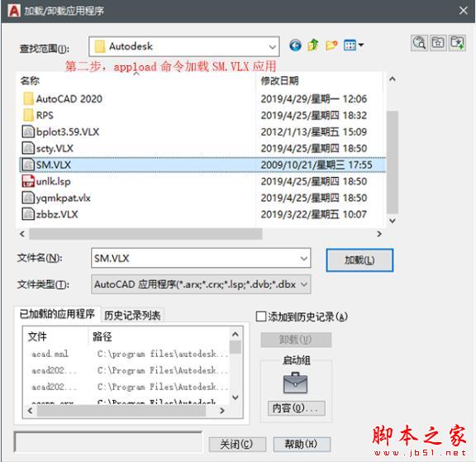Click the unlk.lsp file icon
The width and height of the screenshot is (476, 462).
28,181
